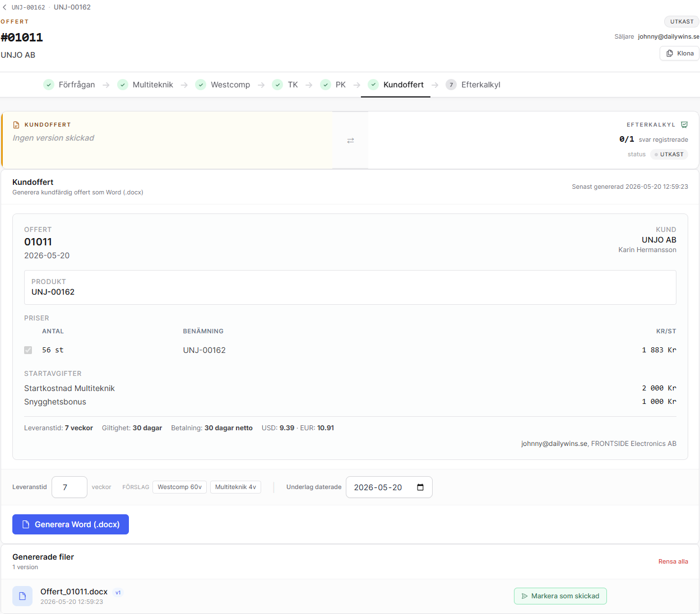The image size is (700, 614).
Task: Click the Efterkalkyl panel icon
Action: (684, 125)
